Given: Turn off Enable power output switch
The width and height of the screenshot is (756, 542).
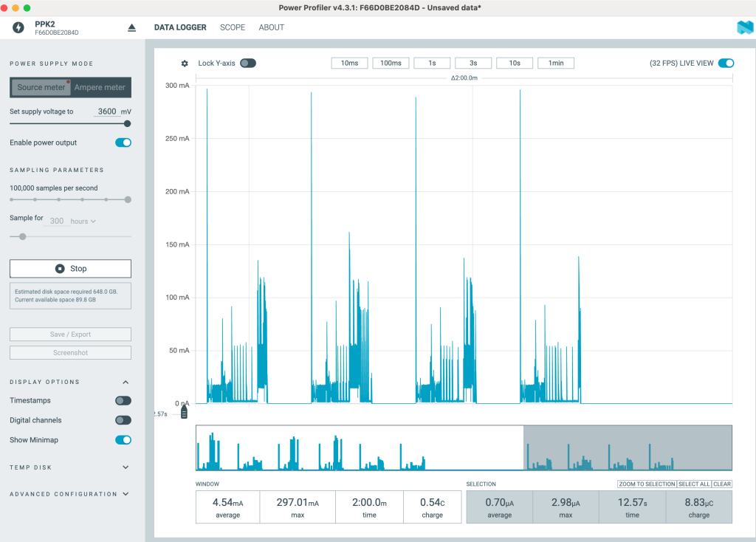Looking at the screenshot, I should click(x=123, y=143).
